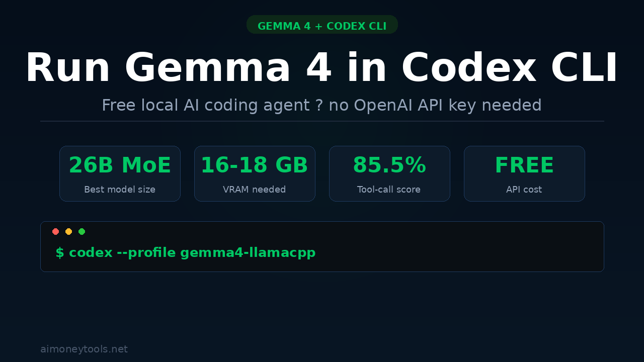Select the FREE value text
This screenshot has width=644, height=362.
[524, 165]
